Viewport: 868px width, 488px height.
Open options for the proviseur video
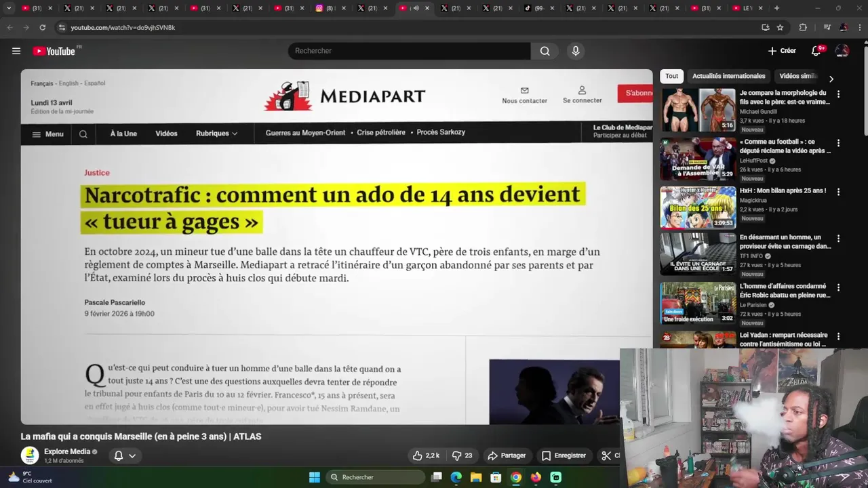838,239
